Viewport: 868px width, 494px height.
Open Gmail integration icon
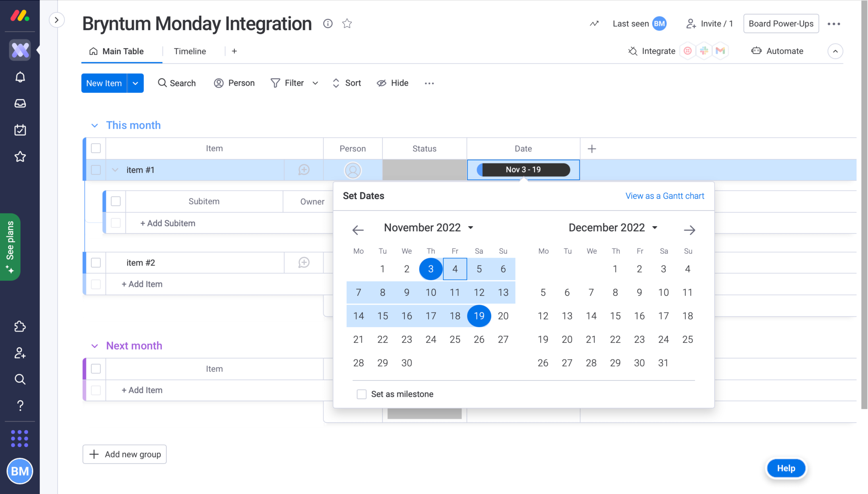tap(720, 51)
